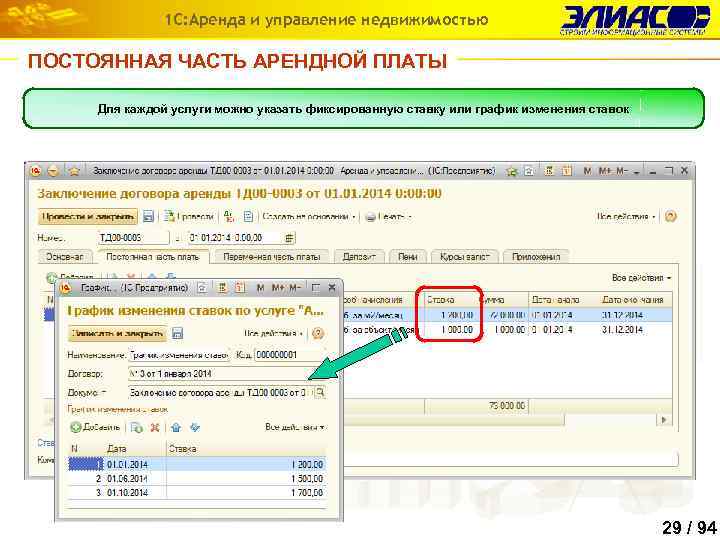Expand Создать на основании dropdown

point(354,217)
